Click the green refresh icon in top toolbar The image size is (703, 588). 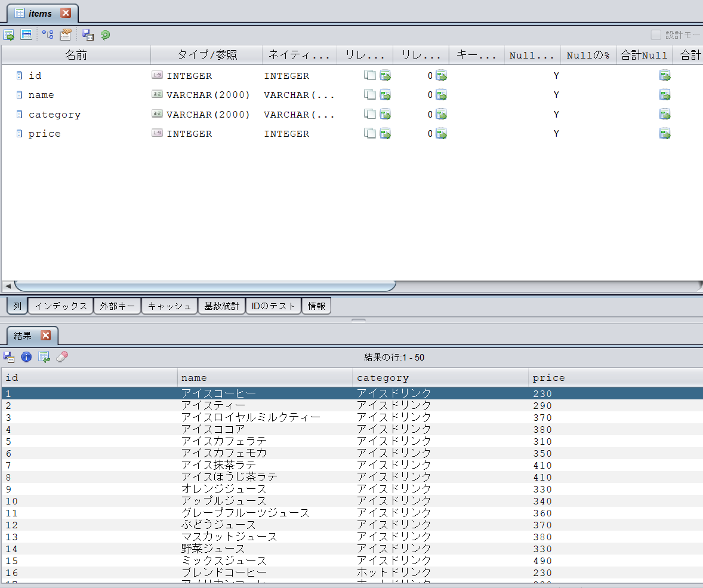tap(106, 35)
